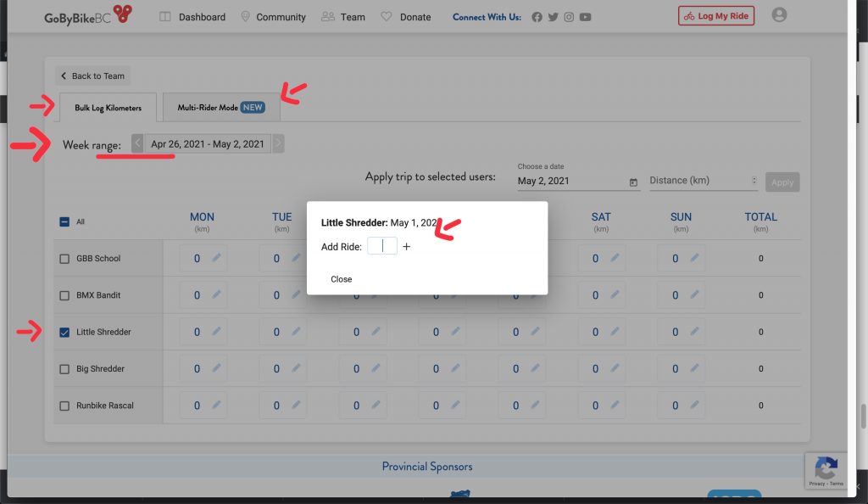Select the GBB School checkbox
868x504 pixels.
64,259
